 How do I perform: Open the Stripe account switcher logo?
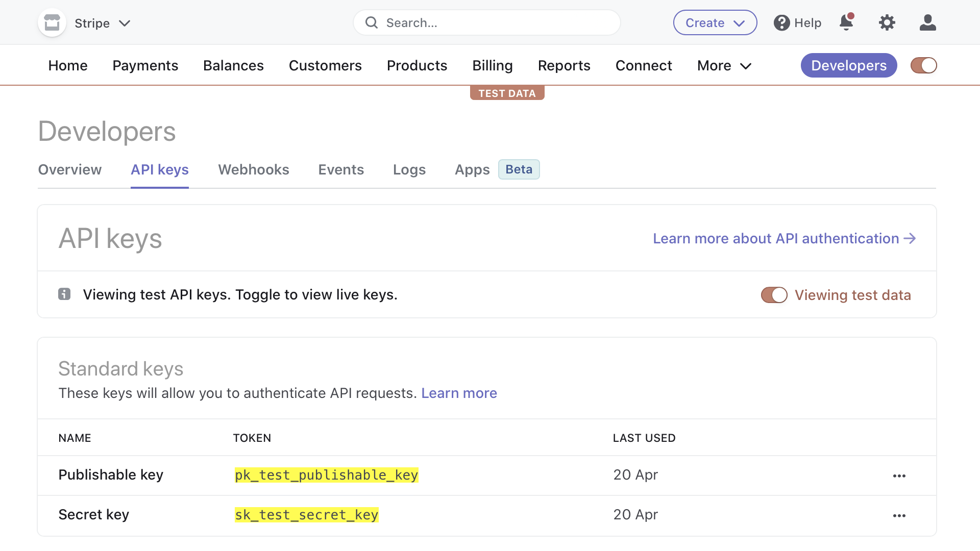(52, 22)
